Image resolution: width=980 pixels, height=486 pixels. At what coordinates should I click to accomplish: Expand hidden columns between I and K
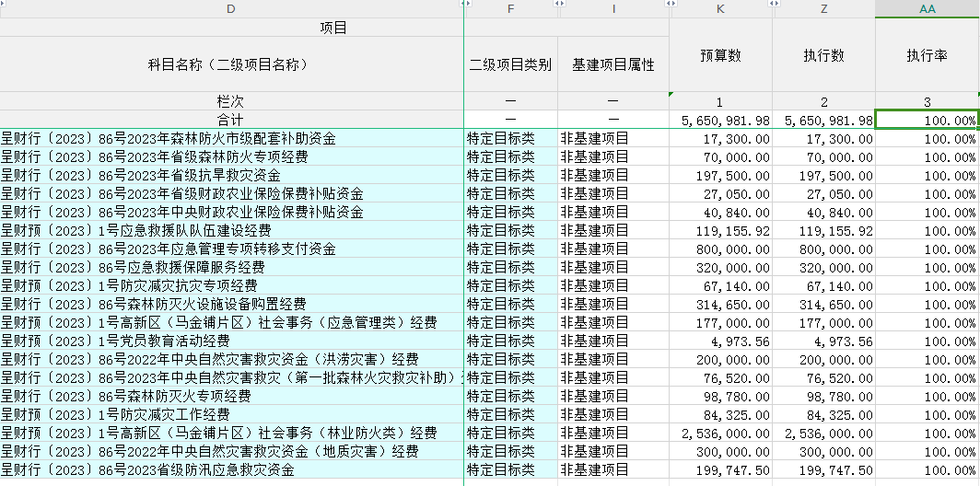[670, 4]
